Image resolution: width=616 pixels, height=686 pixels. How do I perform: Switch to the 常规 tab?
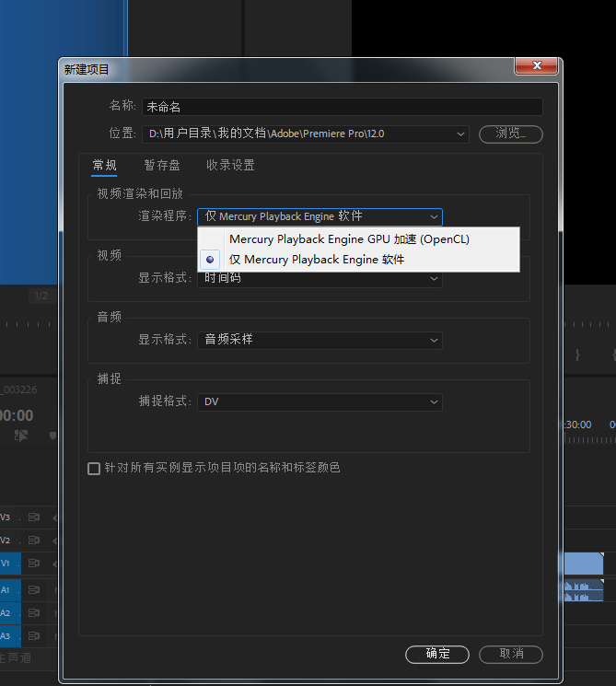click(x=104, y=166)
